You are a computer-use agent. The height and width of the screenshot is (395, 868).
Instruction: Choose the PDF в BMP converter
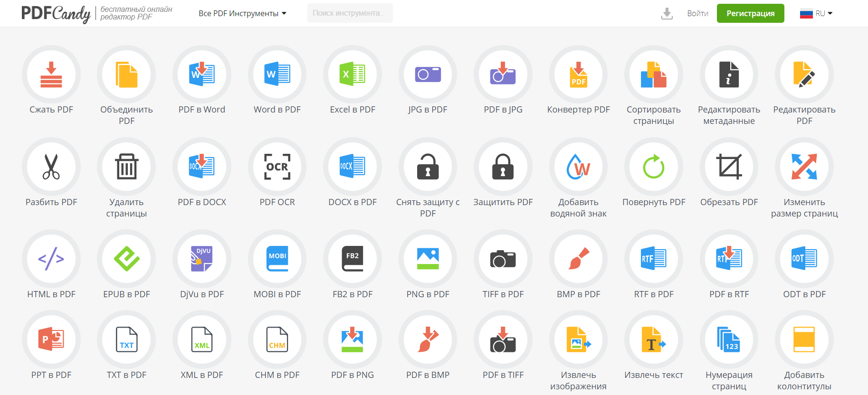point(428,339)
